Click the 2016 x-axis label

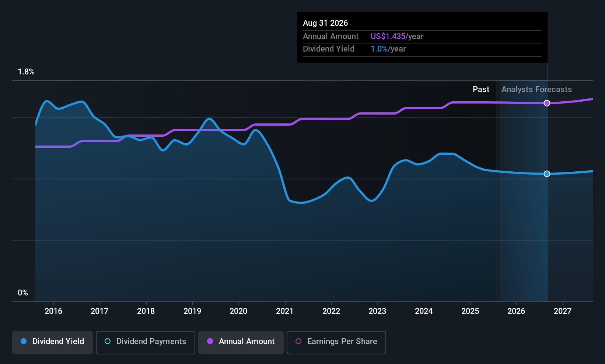coord(53,311)
